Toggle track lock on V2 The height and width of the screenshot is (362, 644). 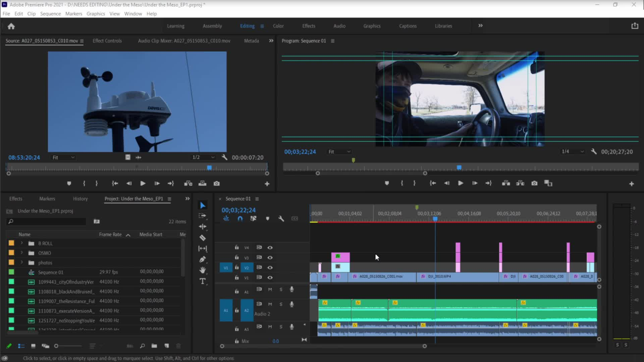click(x=236, y=267)
